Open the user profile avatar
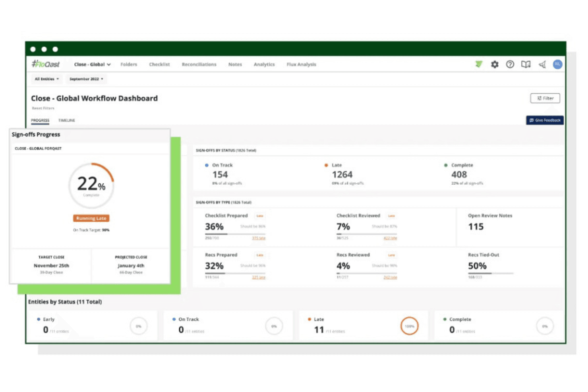The width and height of the screenshot is (588, 392). (x=558, y=64)
